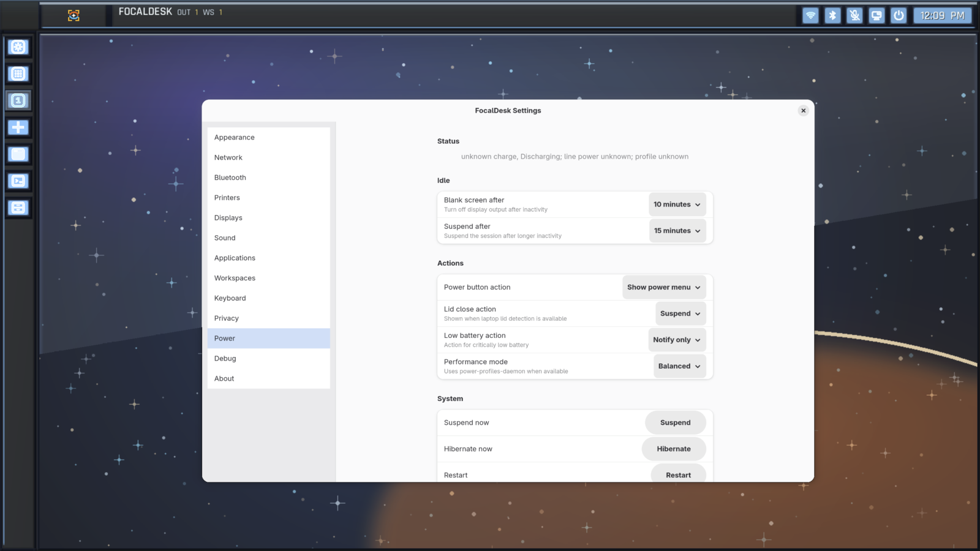Open the file cabinet icon in left dock
The width and height of the screenshot is (980, 551).
click(x=18, y=208)
